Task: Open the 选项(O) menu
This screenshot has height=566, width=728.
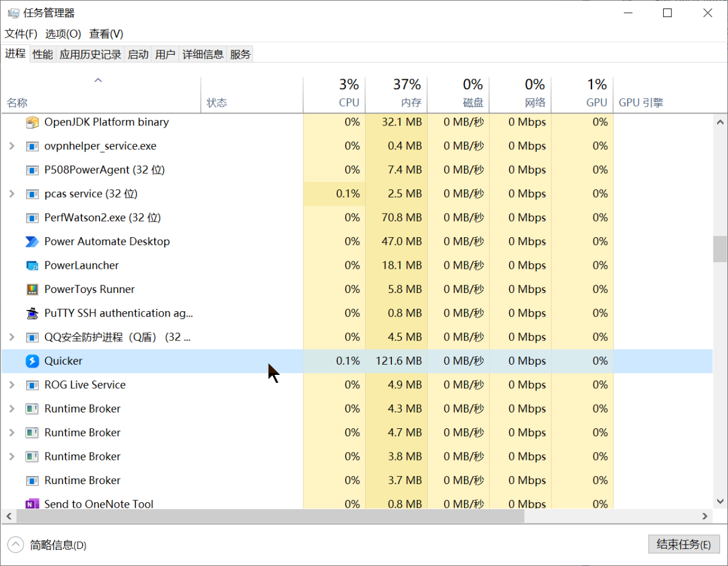Action: tap(63, 34)
